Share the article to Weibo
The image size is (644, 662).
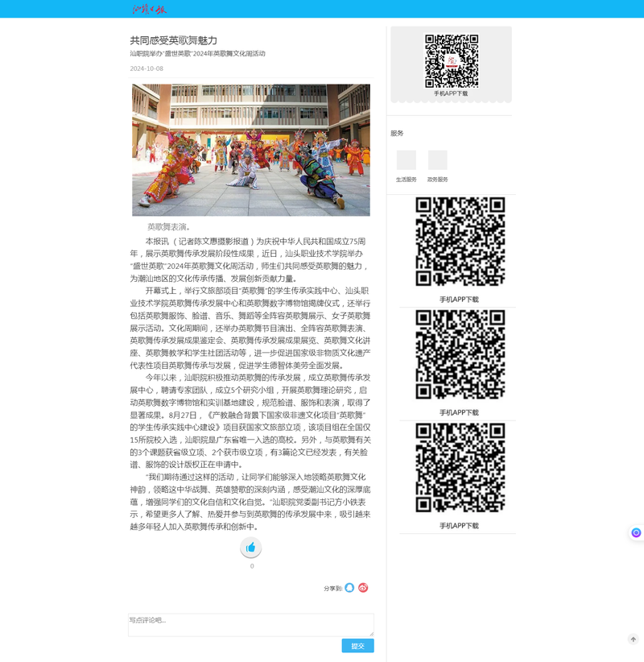point(363,588)
